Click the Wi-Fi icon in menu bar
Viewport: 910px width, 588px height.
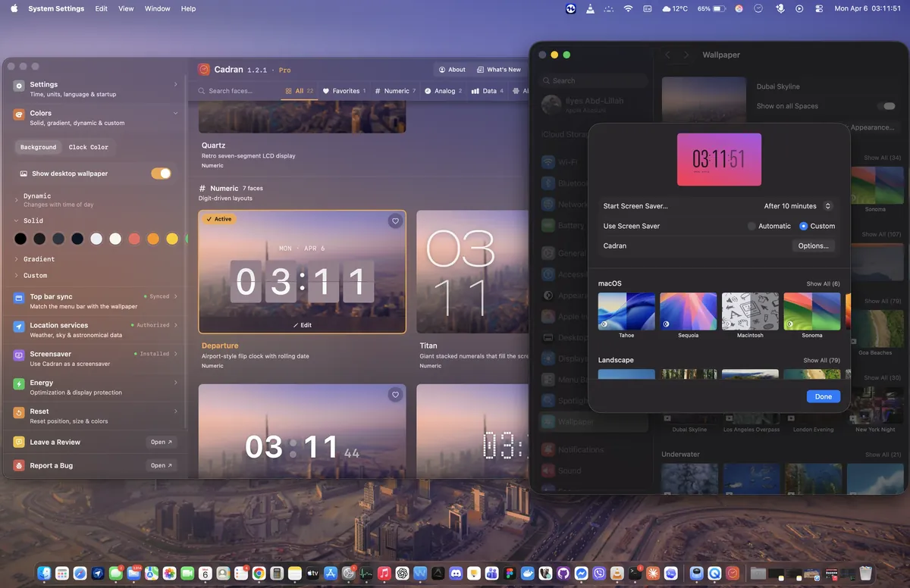click(628, 8)
